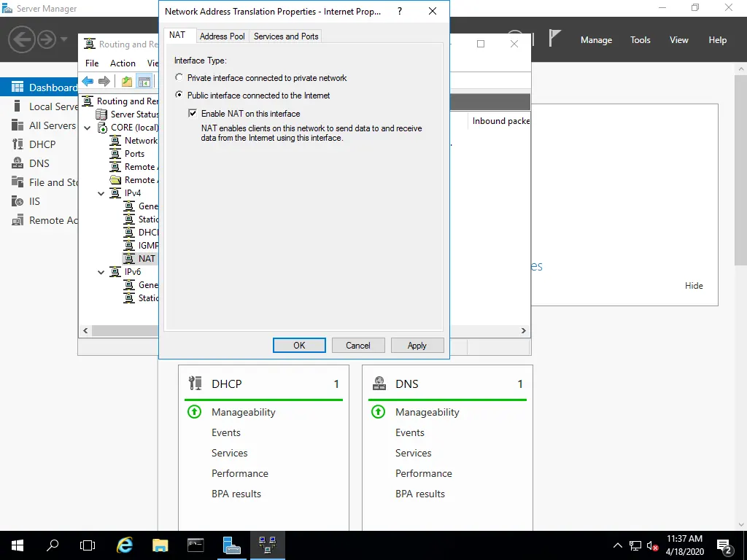Open taskbar Search magnifier

(x=53, y=545)
